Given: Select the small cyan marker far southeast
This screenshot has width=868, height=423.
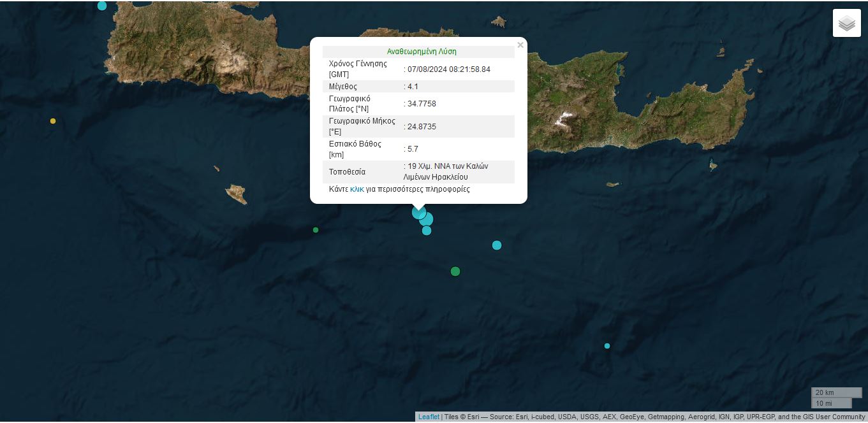Looking at the screenshot, I should [x=607, y=346].
